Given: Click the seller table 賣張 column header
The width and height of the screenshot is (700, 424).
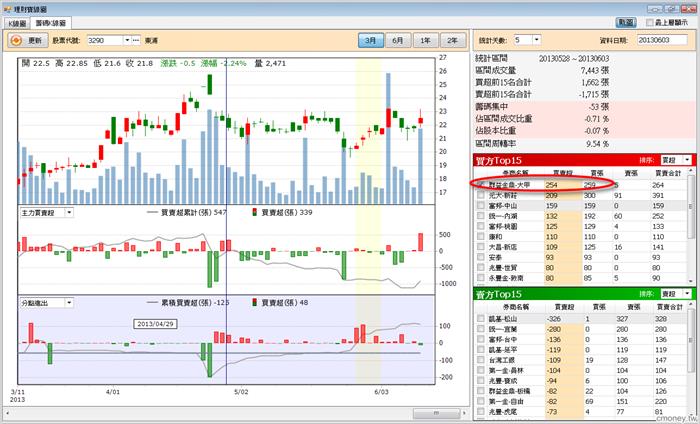Looking at the screenshot, I should pyautogui.click(x=633, y=307).
